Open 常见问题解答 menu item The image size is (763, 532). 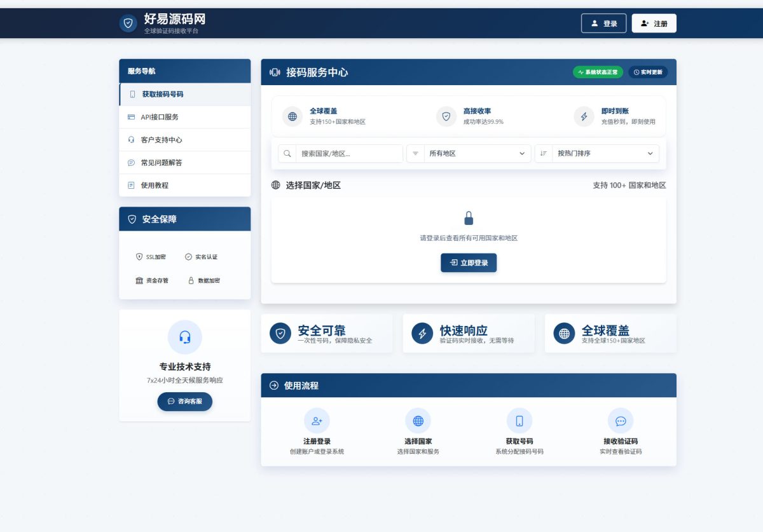(x=185, y=163)
